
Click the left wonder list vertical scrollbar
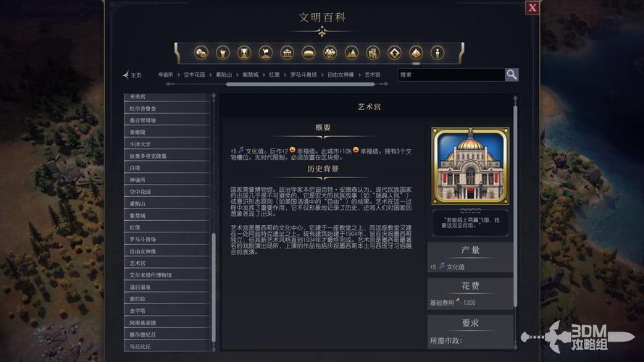213,290
